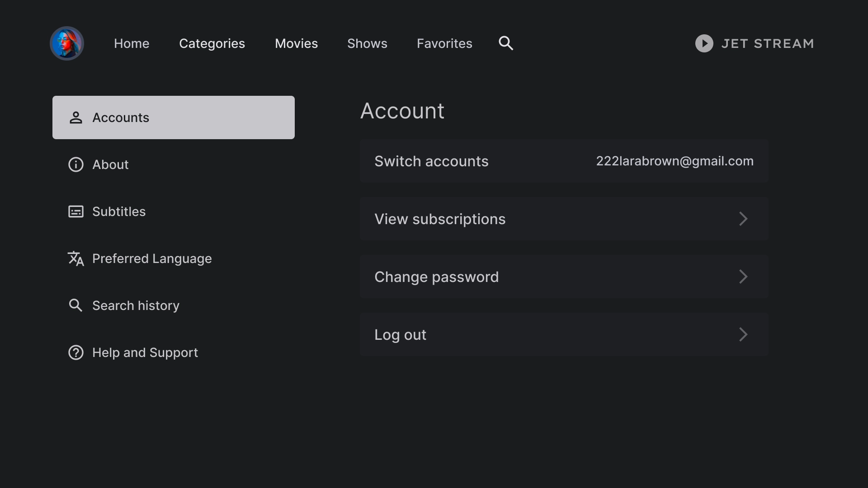Click the Search history magnifier icon
Screen dimensions: 868x488
(75, 305)
